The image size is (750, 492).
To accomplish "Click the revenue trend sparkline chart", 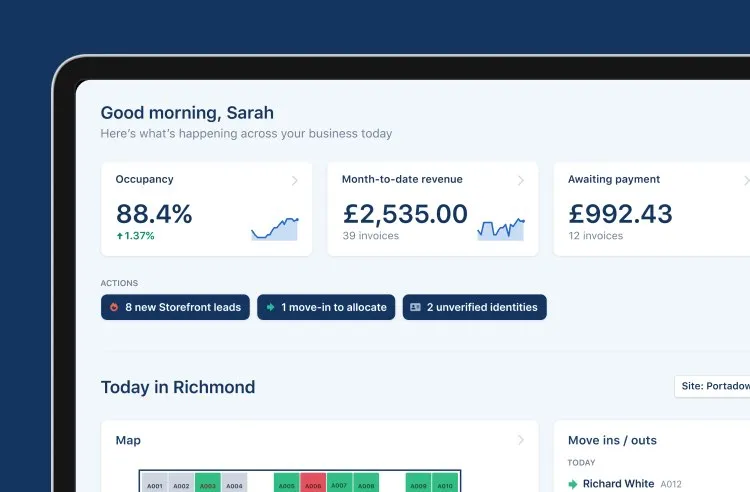I will [501, 229].
